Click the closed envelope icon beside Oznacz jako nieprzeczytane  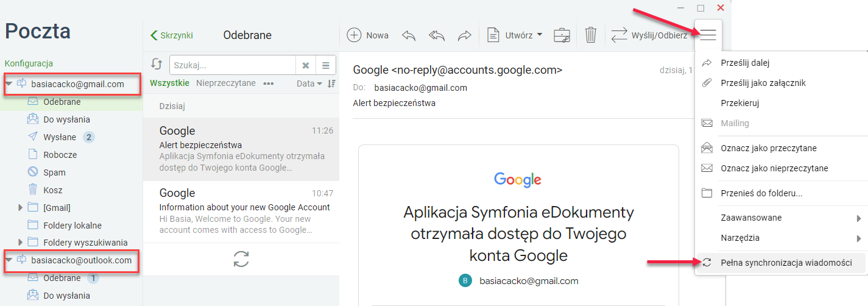(707, 168)
